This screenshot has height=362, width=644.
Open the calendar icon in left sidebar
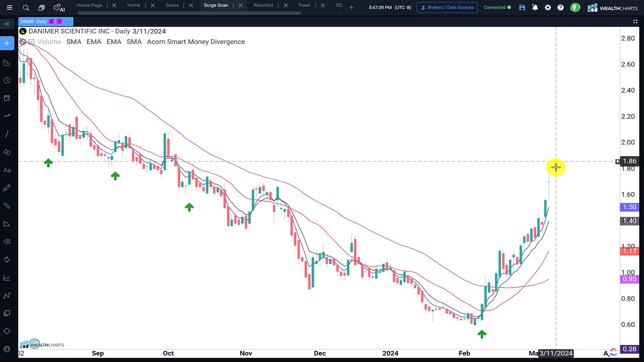click(x=7, y=98)
